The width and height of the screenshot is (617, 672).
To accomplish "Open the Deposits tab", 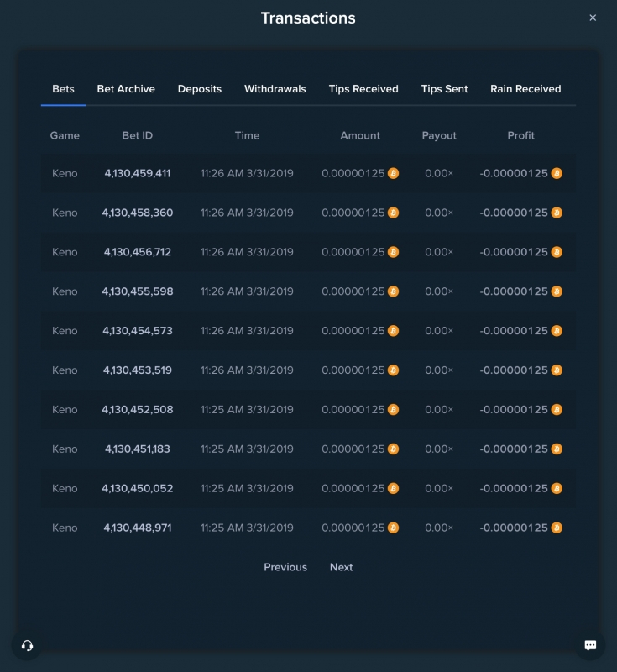I will coord(200,89).
